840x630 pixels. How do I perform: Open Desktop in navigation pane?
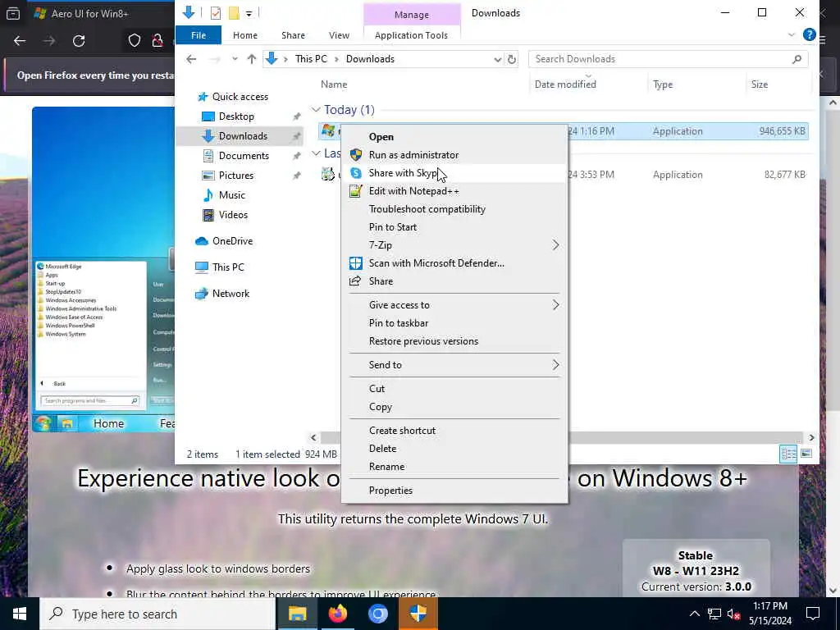coord(235,116)
